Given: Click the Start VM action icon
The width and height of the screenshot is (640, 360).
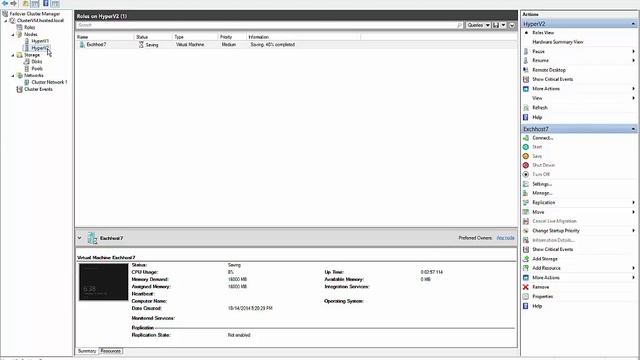Looking at the screenshot, I should click(526, 147).
